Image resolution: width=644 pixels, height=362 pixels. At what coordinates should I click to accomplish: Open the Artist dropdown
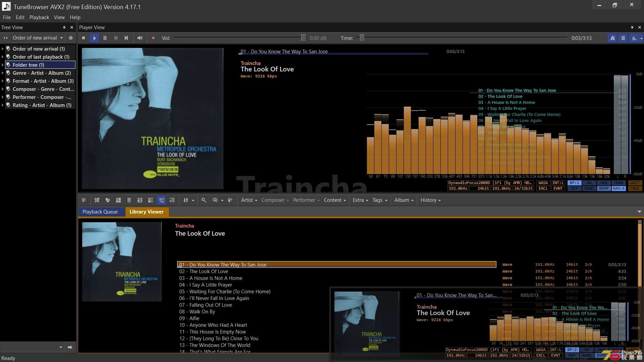point(249,200)
